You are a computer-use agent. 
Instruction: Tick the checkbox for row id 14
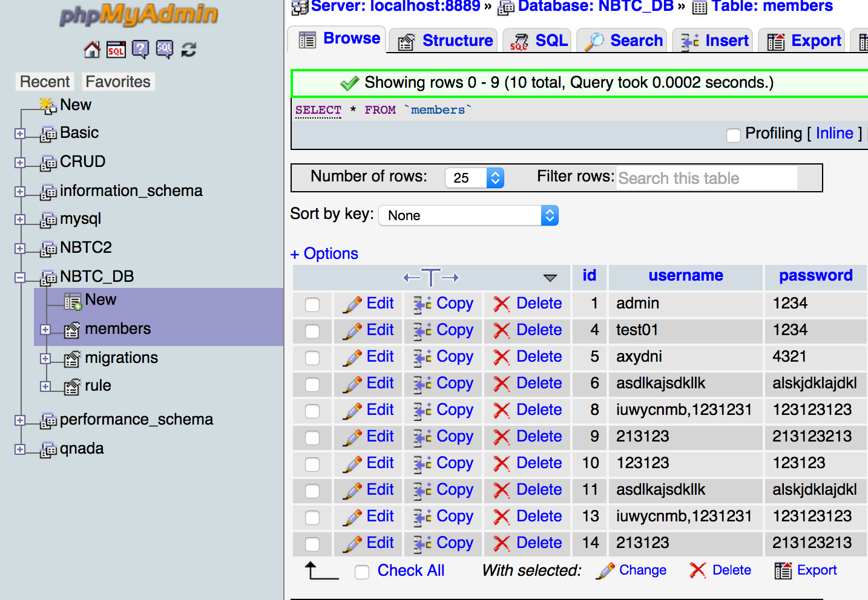pyautogui.click(x=312, y=544)
